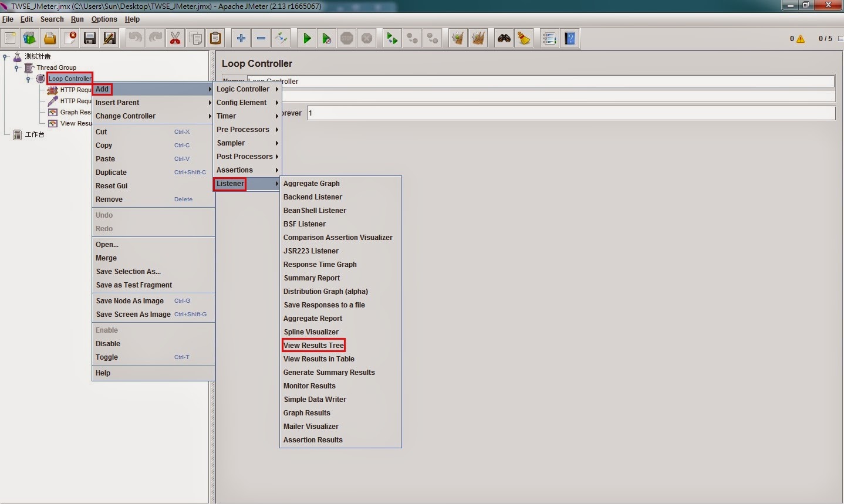Viewport: 844px width, 504px height.
Task: Expand the Timer submenu
Action: [x=247, y=116]
